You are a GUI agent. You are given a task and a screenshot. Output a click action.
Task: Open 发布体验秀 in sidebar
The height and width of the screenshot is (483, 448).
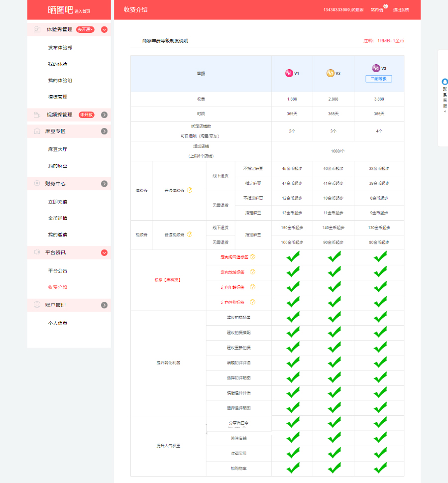click(60, 47)
